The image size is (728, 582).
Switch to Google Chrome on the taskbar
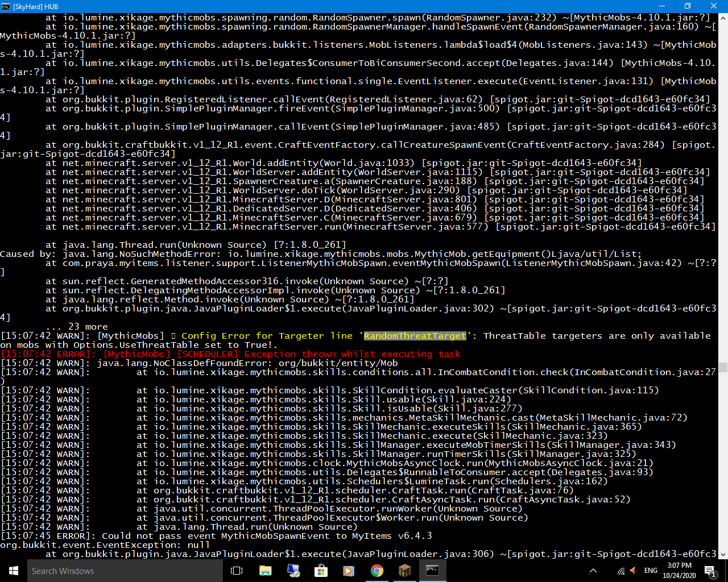point(377,571)
